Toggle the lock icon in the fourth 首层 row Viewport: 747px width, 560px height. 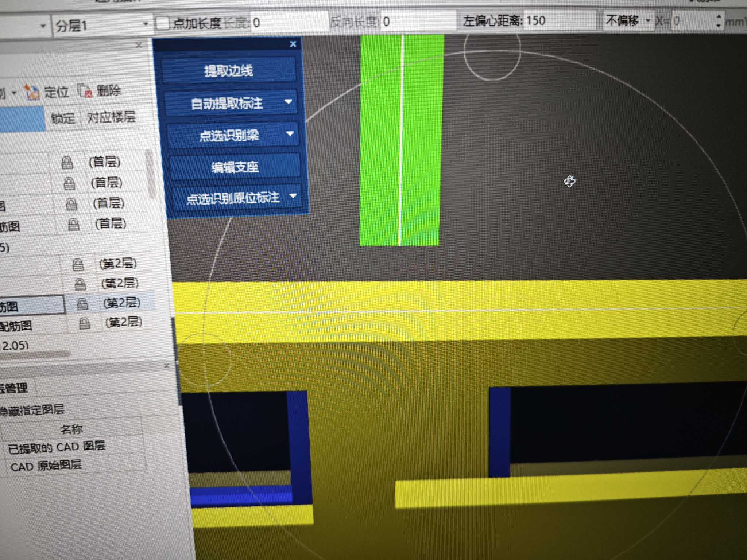click(x=74, y=225)
